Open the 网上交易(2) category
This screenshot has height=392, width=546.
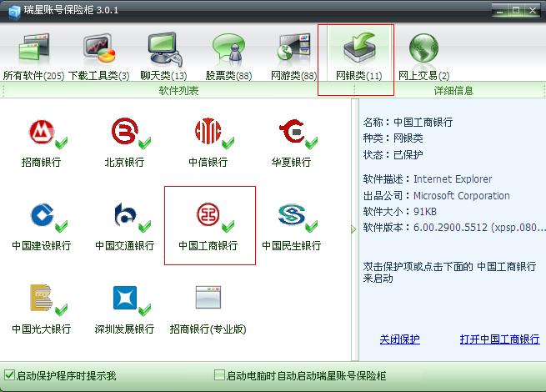point(423,58)
